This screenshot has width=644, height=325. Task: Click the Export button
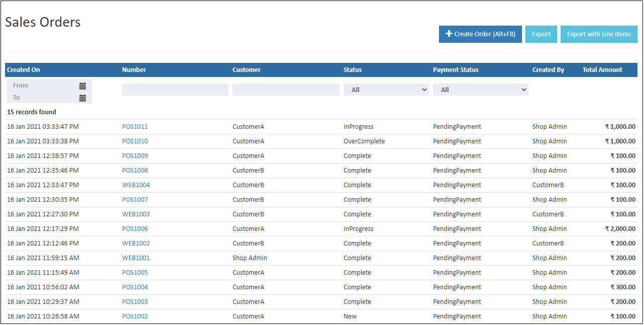coord(541,34)
